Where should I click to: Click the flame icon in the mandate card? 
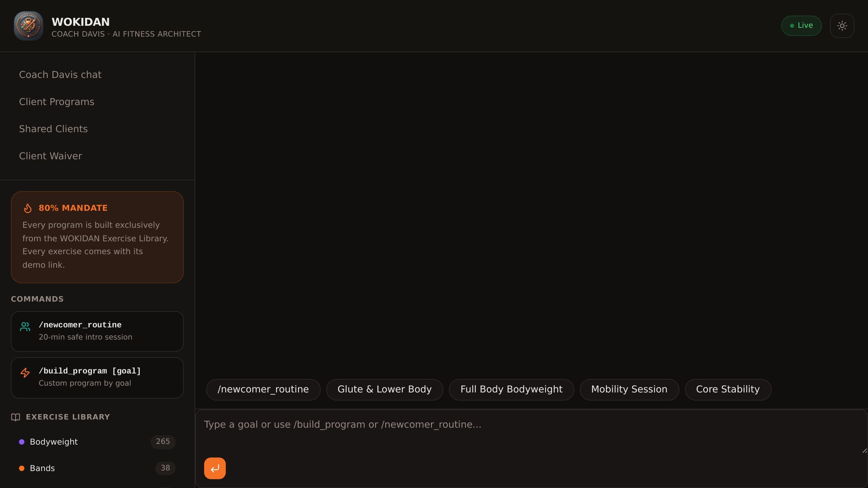tap(28, 208)
